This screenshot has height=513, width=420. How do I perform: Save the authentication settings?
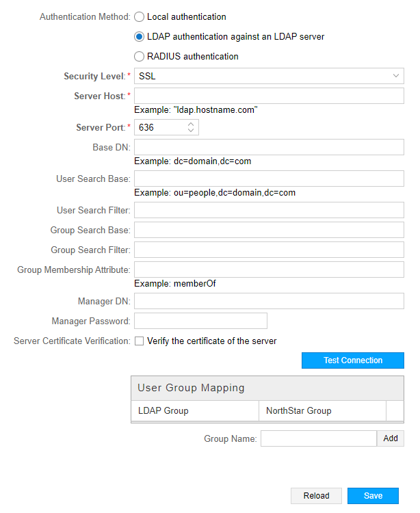(x=373, y=496)
